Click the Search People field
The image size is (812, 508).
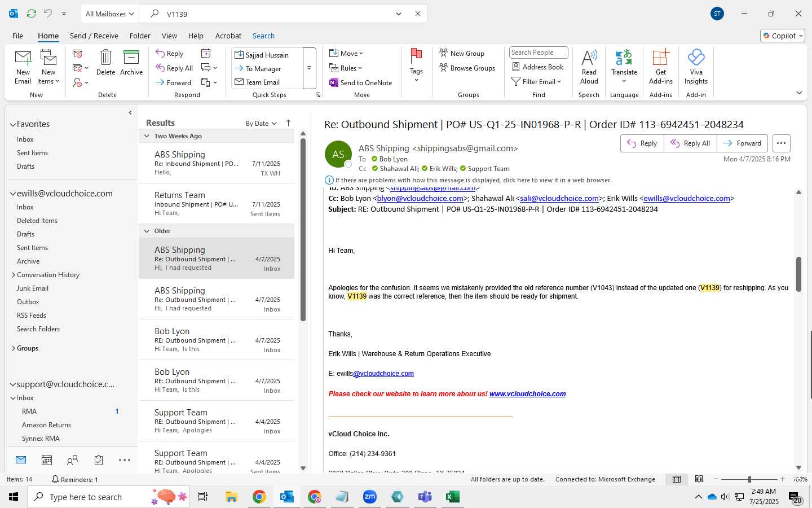pyautogui.click(x=539, y=52)
